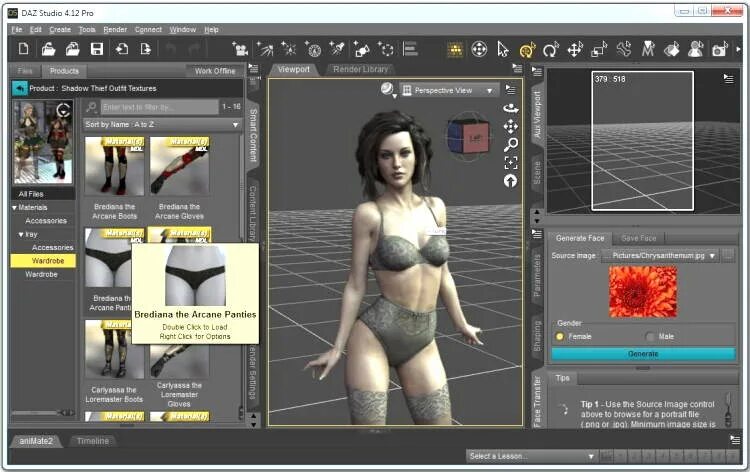Open the Source Image path dropdown
This screenshot has height=472, width=750.
coord(660,256)
